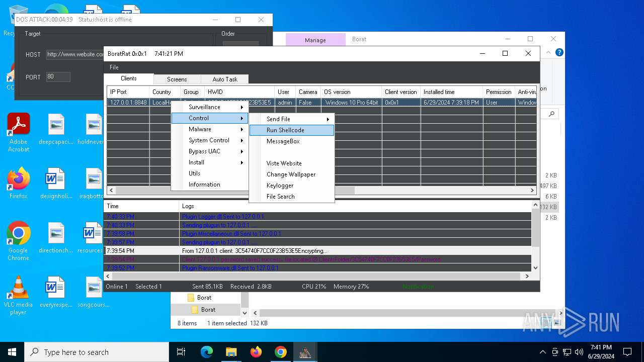Switch to BoratRat app in taskbar
The image size is (644, 362).
tap(305, 352)
